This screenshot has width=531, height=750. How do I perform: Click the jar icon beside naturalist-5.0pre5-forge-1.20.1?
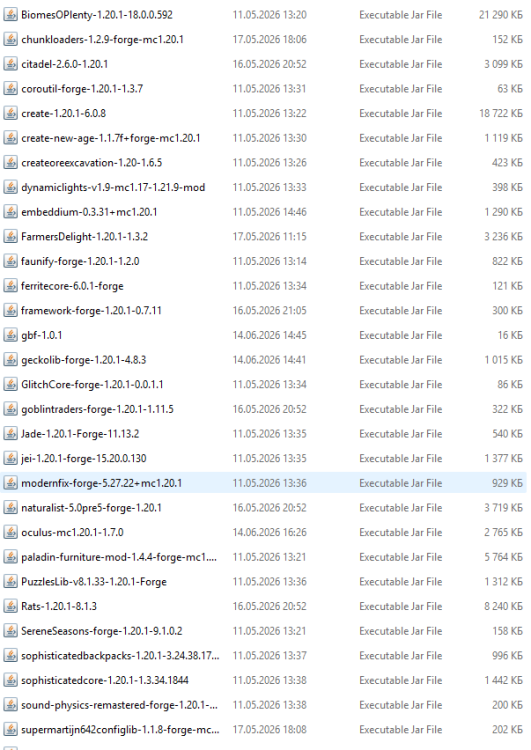pyautogui.click(x=11, y=507)
